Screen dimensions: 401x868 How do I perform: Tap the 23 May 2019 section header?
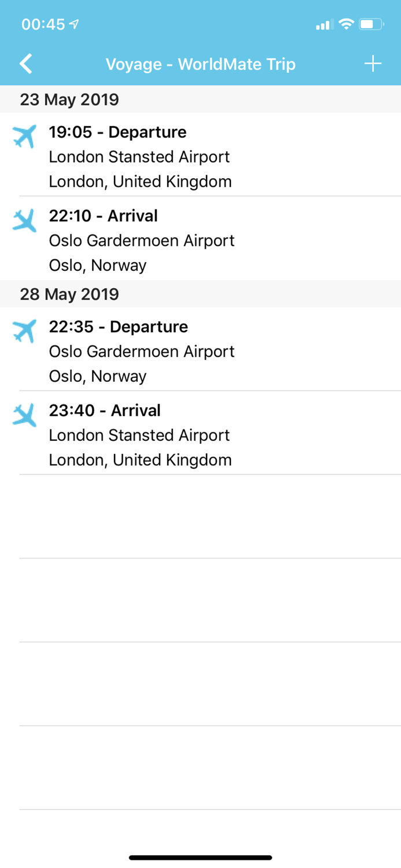pos(69,100)
